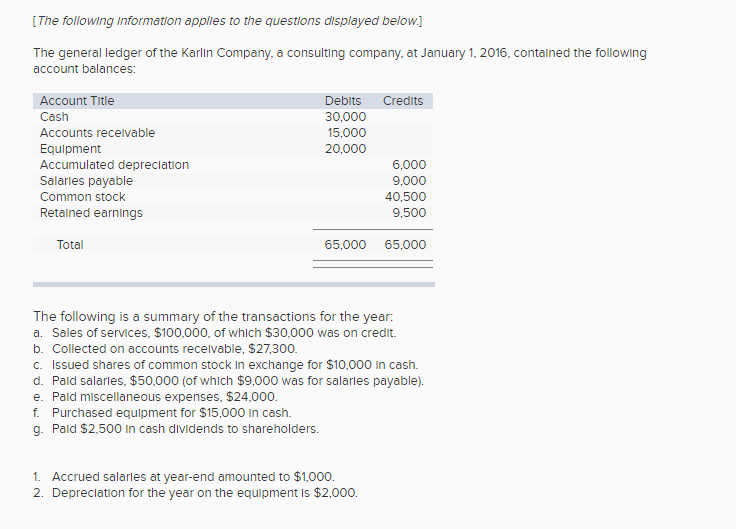The width and height of the screenshot is (736, 529).
Task: Click transaction a about sales of services
Action: coord(216,333)
